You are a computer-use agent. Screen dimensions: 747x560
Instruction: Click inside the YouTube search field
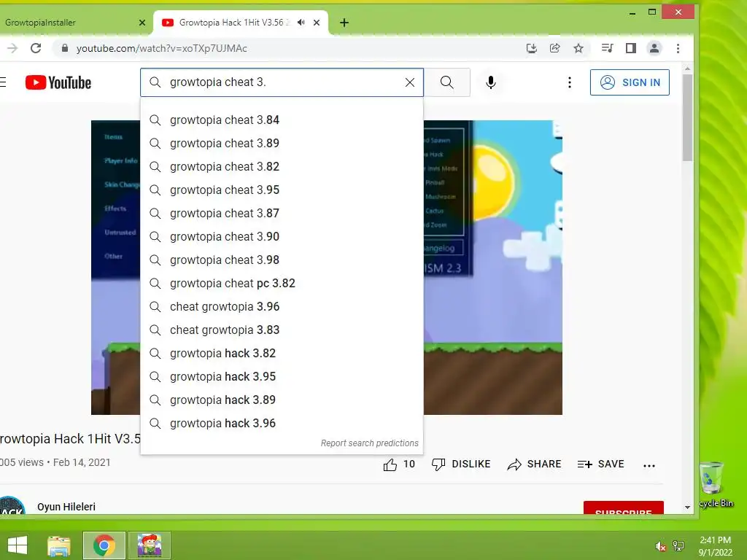point(281,82)
